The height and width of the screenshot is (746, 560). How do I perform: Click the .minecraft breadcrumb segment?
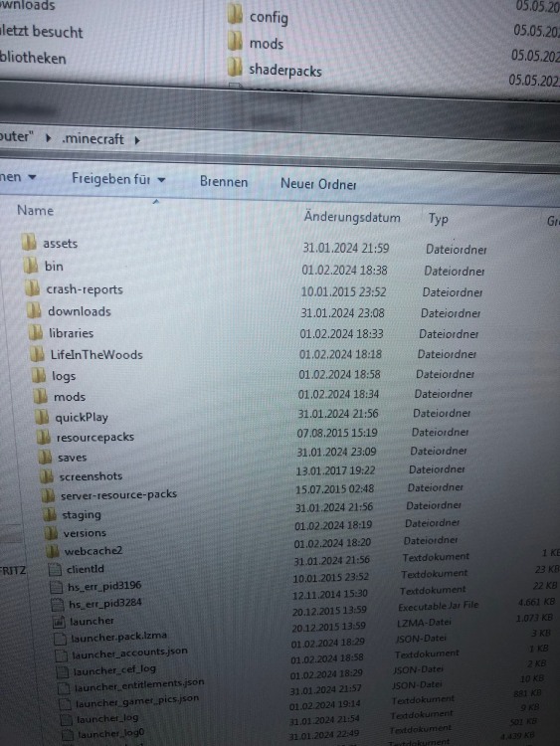coord(93,139)
